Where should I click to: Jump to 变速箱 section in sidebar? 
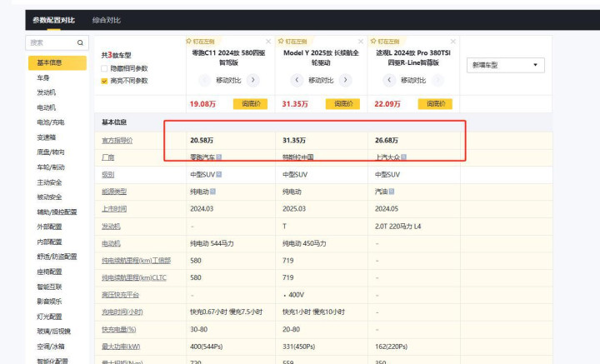point(47,137)
